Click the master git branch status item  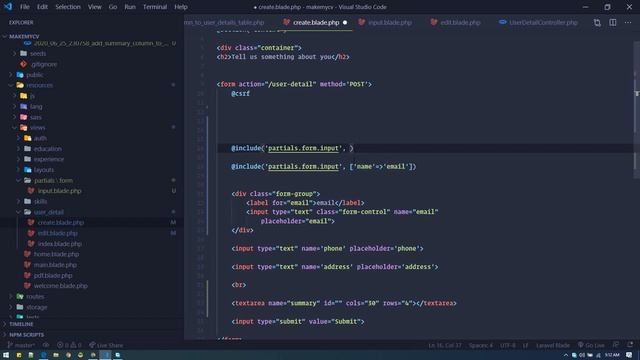point(21,345)
